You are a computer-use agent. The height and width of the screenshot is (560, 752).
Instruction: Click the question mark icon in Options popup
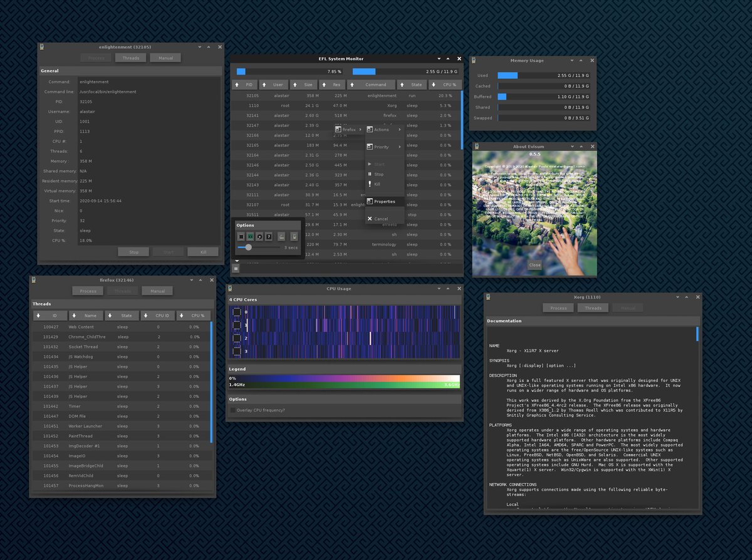pos(269,236)
